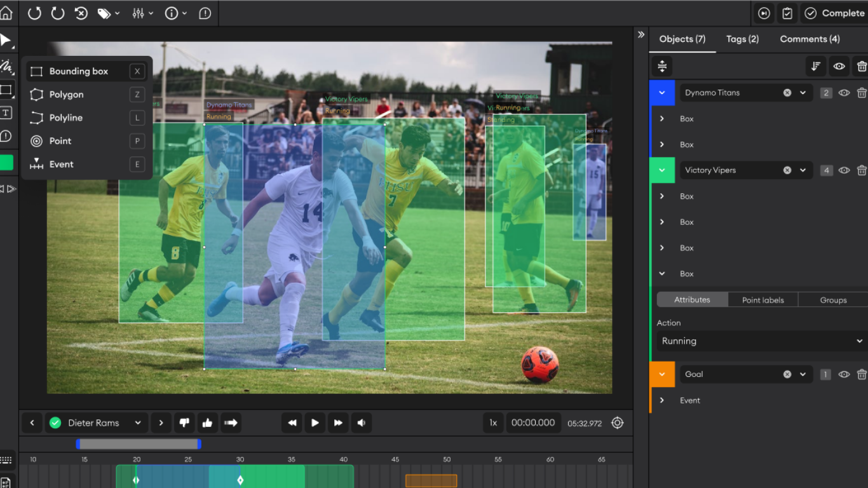868x488 pixels.
Task: Click the home icon
Action: click(6, 13)
